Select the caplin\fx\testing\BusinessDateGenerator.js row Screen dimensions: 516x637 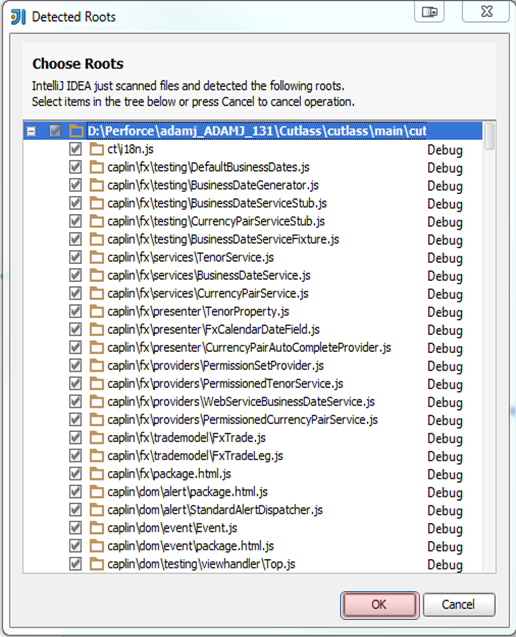253,185
